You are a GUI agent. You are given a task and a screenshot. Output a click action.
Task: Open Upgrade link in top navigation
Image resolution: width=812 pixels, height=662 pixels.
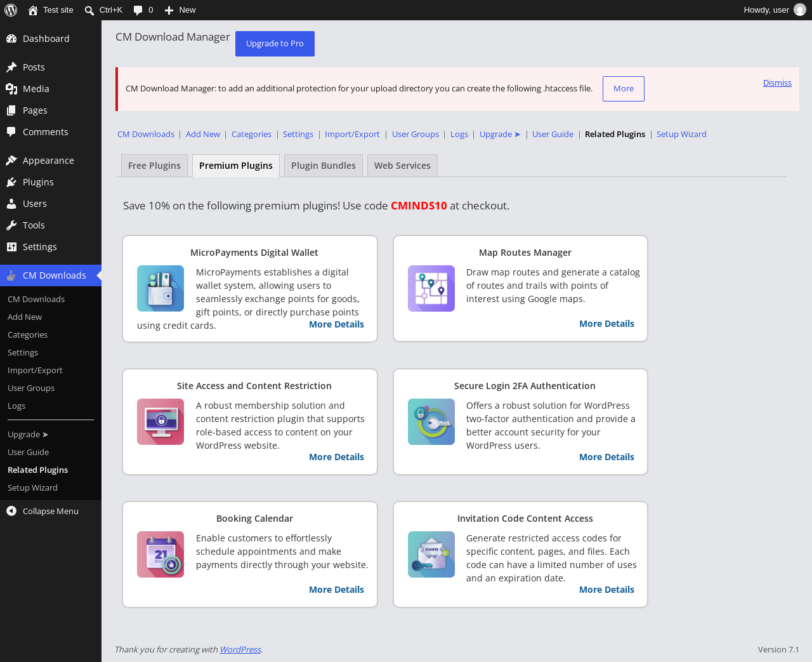(x=500, y=134)
